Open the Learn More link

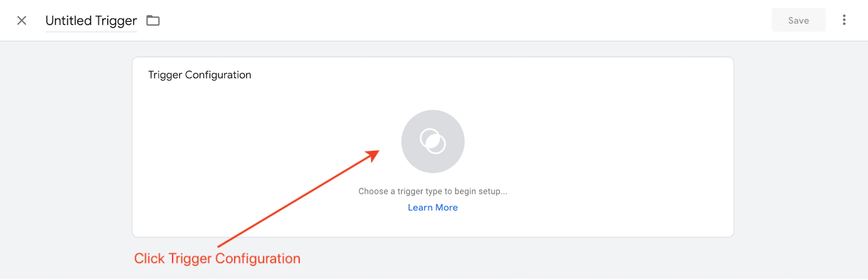click(433, 208)
